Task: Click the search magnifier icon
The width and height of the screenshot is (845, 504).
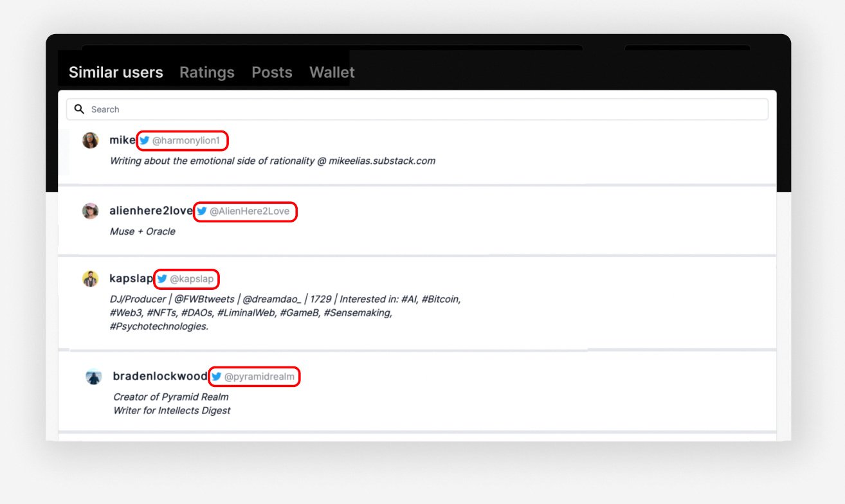Action: click(80, 109)
